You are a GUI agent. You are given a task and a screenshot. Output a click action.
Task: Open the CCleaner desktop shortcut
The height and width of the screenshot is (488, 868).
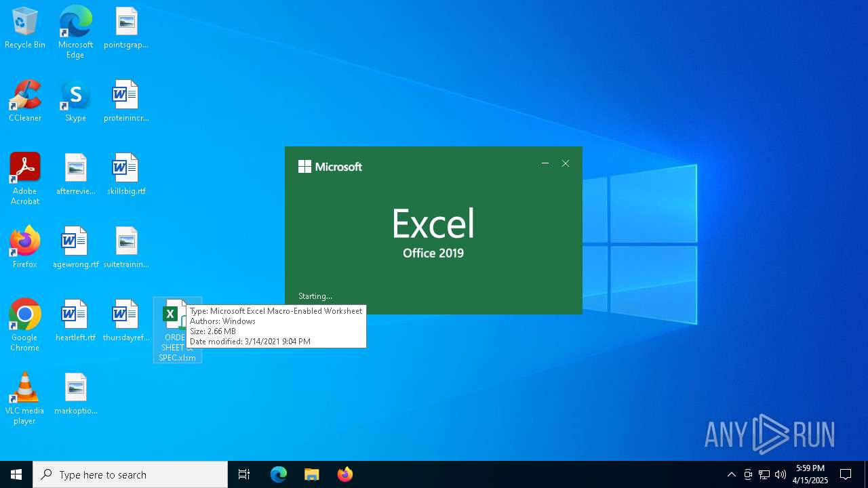click(25, 102)
